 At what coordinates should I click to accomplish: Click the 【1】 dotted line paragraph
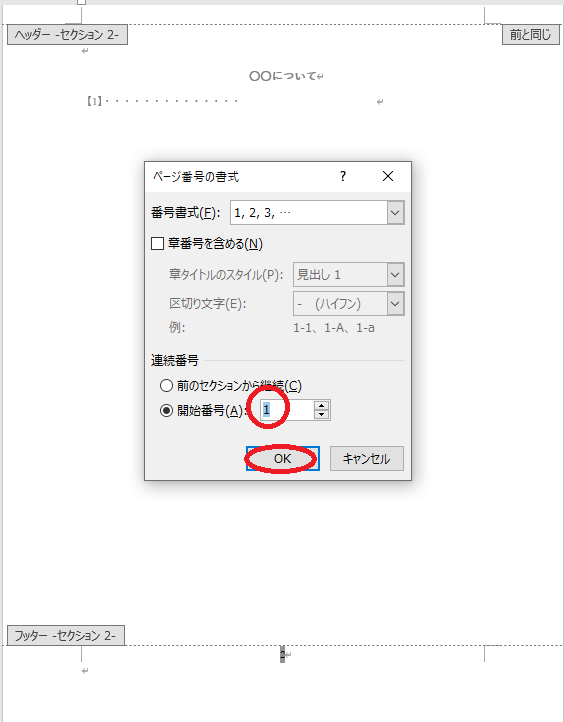pos(163,101)
